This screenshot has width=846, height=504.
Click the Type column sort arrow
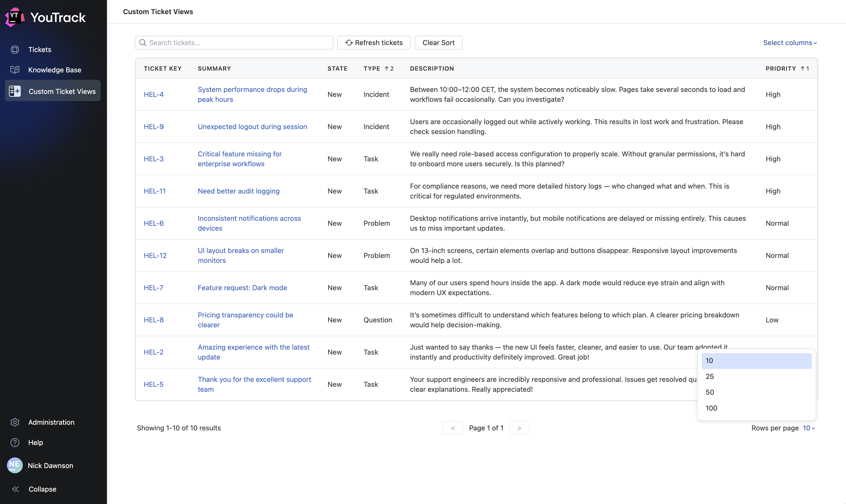click(387, 69)
